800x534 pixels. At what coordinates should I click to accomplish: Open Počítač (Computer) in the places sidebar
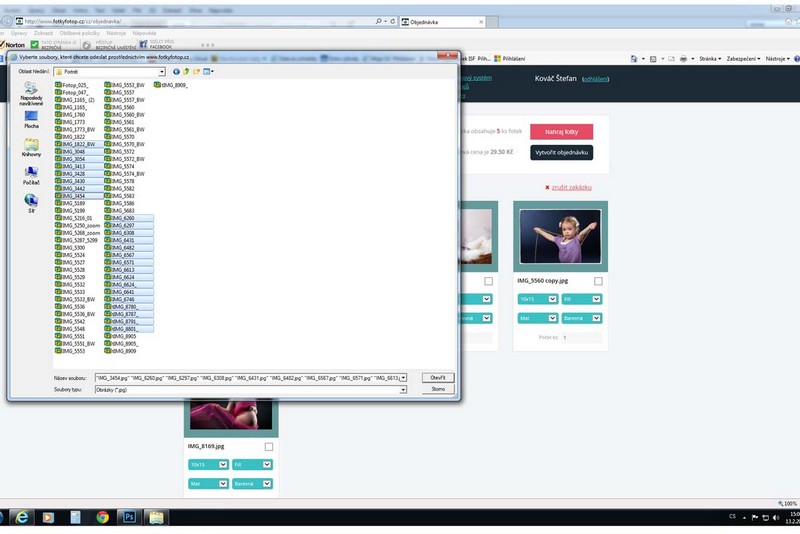32,176
